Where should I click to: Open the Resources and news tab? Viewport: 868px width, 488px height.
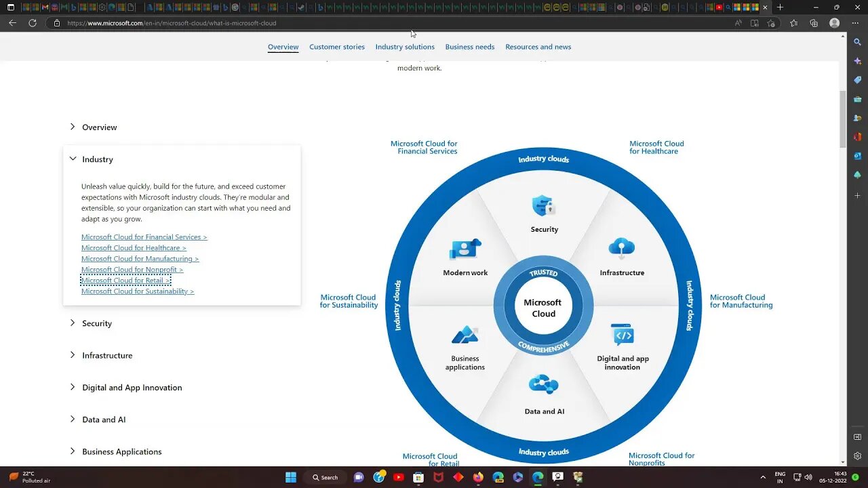(538, 47)
